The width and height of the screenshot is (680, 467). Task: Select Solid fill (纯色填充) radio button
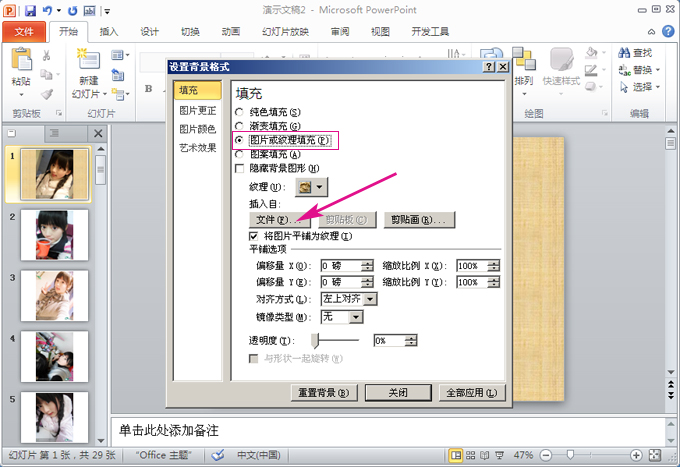(x=239, y=112)
